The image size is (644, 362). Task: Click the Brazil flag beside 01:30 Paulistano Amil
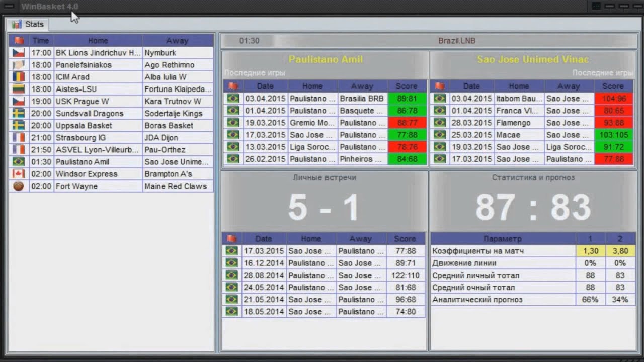19,161
